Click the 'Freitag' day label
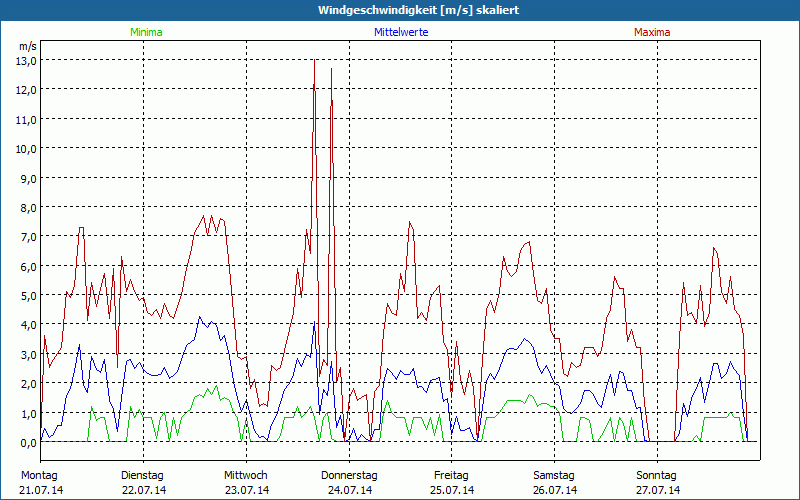800x500 pixels. pos(452,476)
